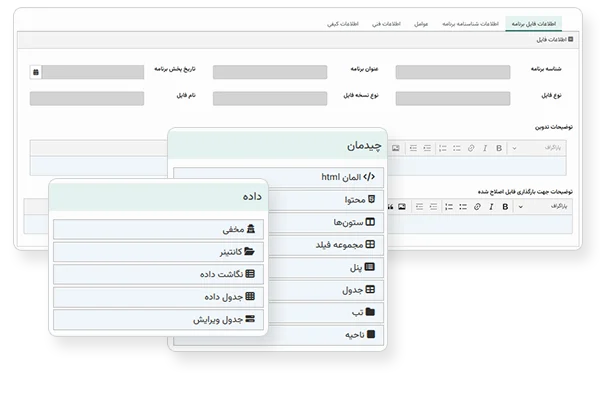Collapse the اطلاعات فایل section header icon

click(571, 39)
